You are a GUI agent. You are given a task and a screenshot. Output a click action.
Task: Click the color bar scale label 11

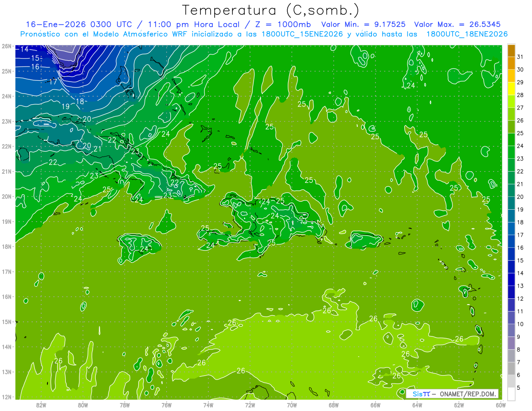point(520,311)
